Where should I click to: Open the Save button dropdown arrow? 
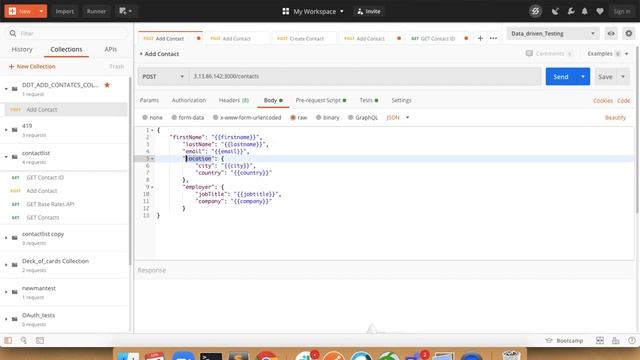point(623,77)
